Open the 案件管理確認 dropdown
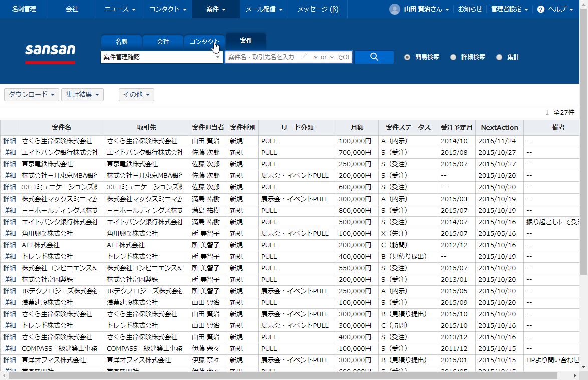 pos(162,57)
